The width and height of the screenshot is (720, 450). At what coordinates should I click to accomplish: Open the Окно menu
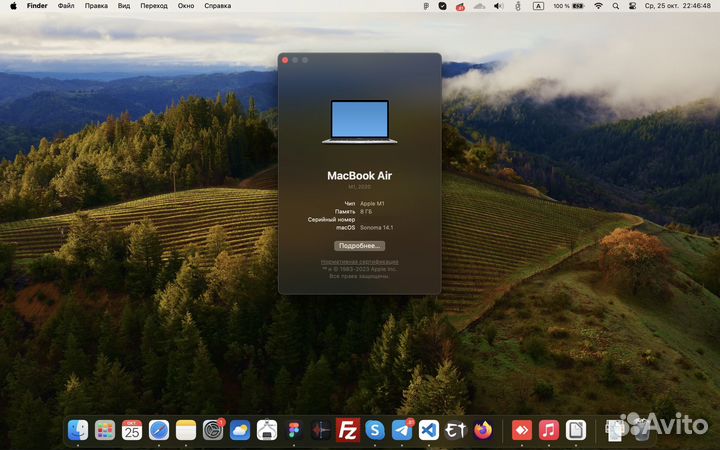pyautogui.click(x=186, y=6)
